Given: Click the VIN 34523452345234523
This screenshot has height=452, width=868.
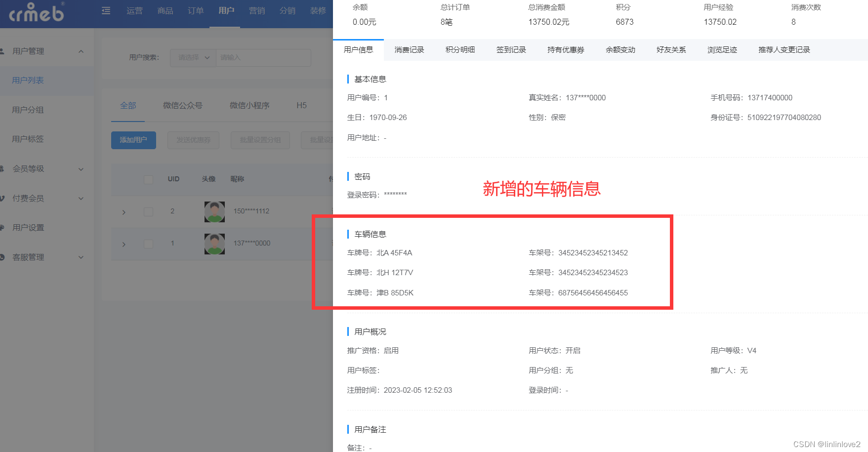Looking at the screenshot, I should (593, 273).
